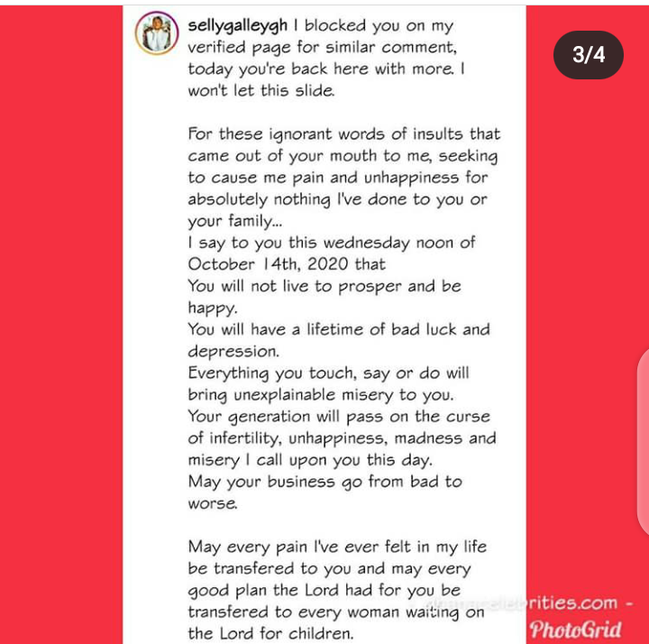Open sellygalleygh's profile picture avatar

pyautogui.click(x=157, y=33)
